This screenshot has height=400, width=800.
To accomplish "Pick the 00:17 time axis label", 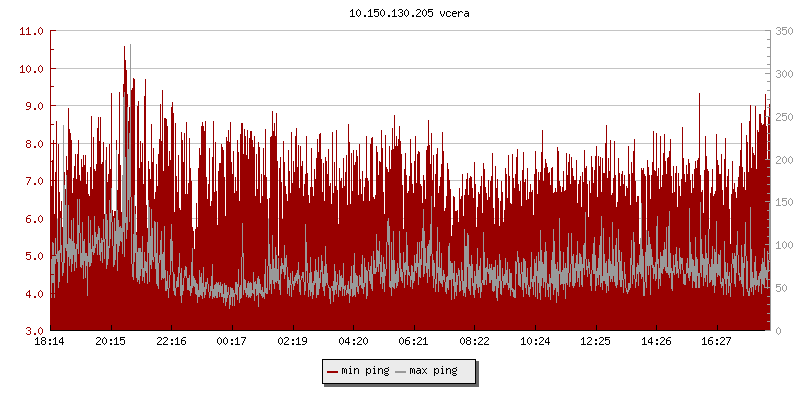I will tap(232, 341).
